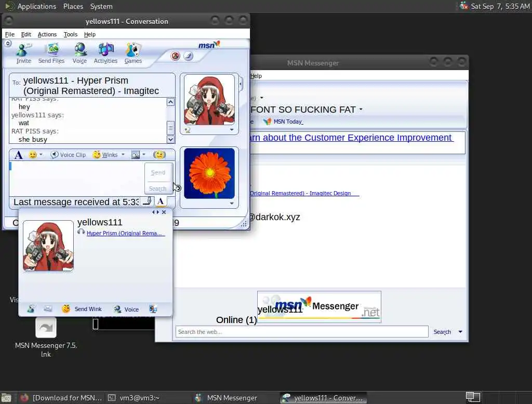Screen dimensions: 532x404
Task: Switch to text typing mode tab
Action: 161,201
